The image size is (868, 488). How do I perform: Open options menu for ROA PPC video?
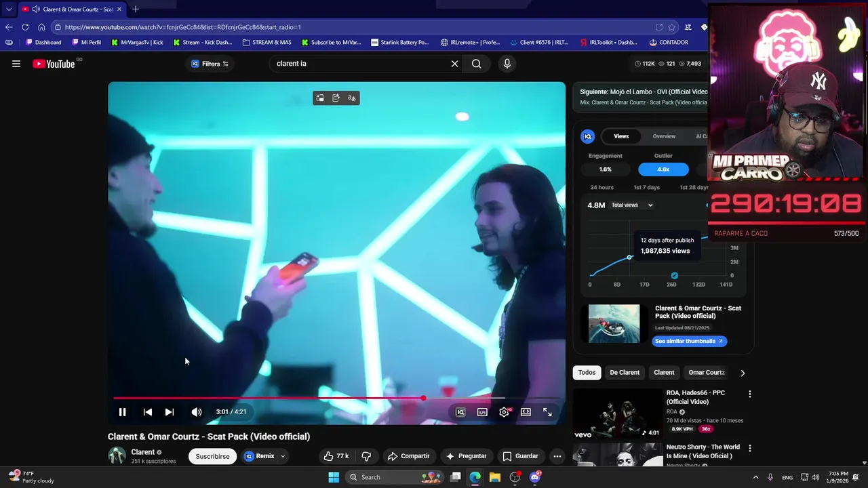tap(749, 394)
